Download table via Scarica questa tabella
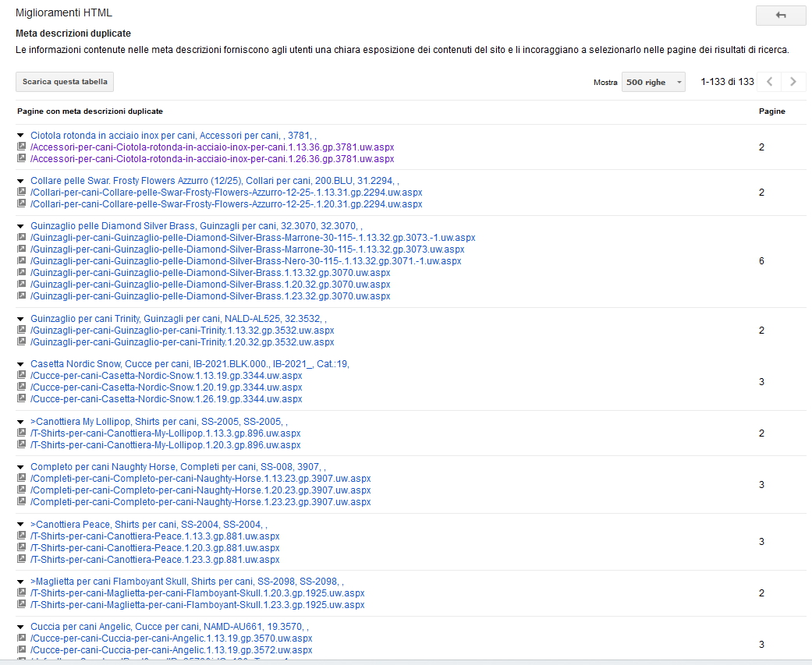This screenshot has height=665, width=812. [65, 82]
